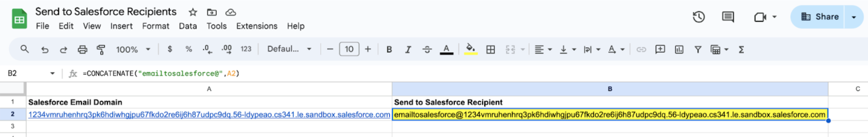Open version history clock icon
This screenshot has height=137, width=868.
click(x=698, y=17)
